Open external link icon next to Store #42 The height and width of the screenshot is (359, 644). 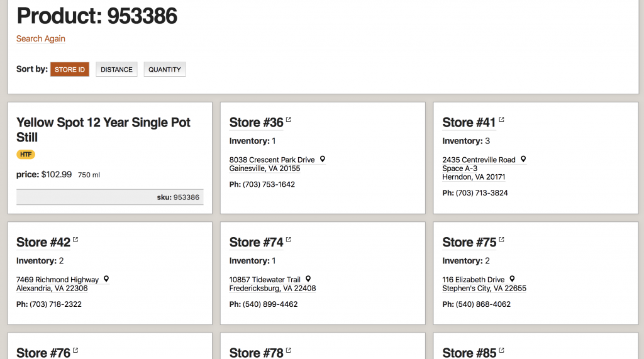pyautogui.click(x=75, y=240)
